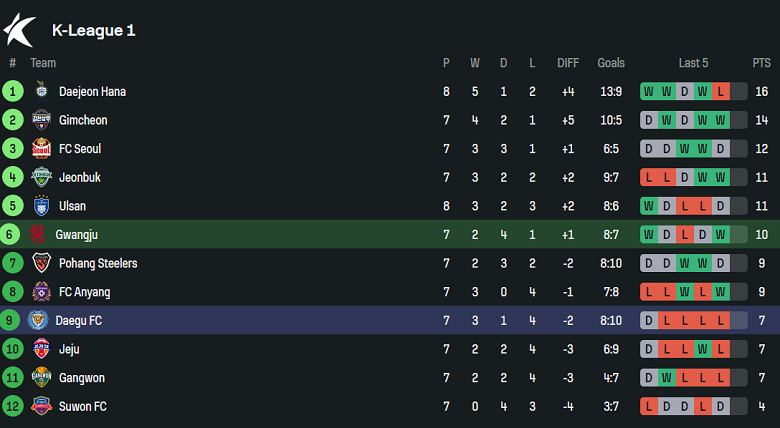Click the Daejeon Hana team crest
The width and height of the screenshot is (780, 428).
tap(41, 91)
